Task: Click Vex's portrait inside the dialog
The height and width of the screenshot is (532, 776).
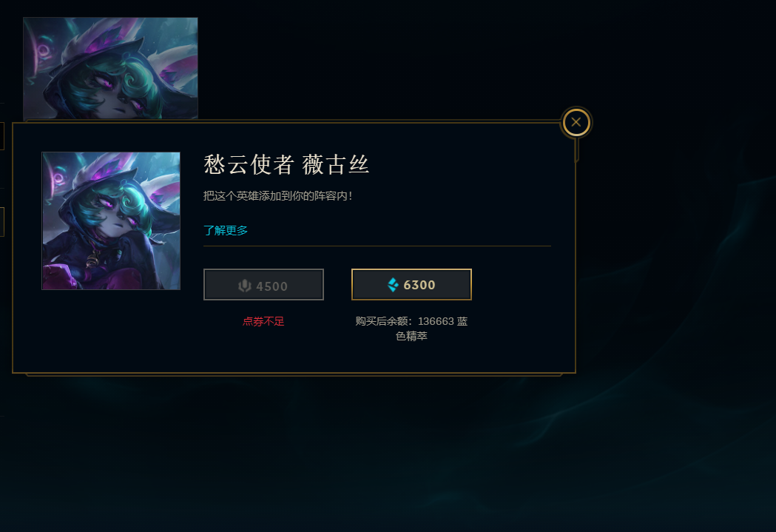Action: click(111, 220)
